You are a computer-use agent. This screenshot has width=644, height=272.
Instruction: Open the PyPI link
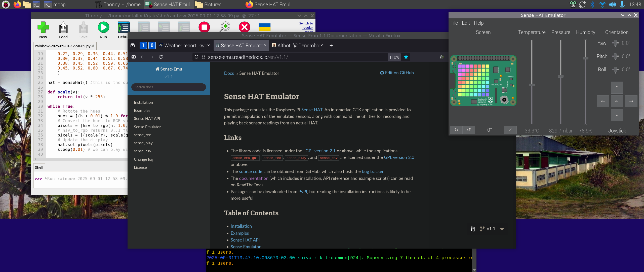[x=303, y=192]
